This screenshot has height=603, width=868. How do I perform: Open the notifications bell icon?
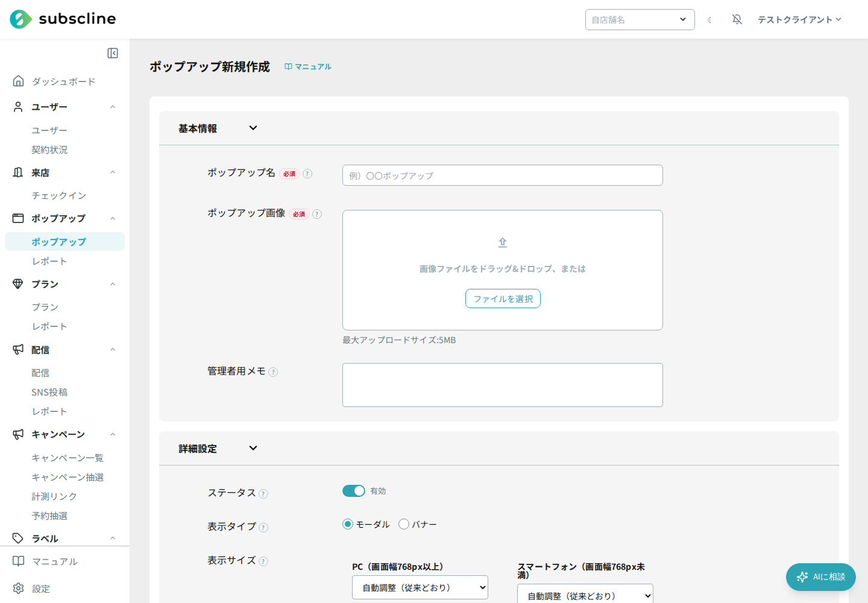[737, 19]
